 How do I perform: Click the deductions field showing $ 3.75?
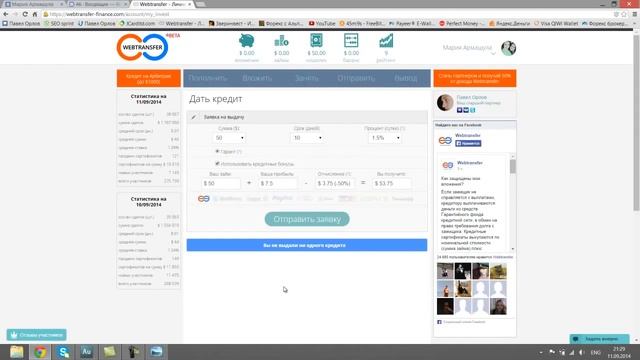(335, 184)
